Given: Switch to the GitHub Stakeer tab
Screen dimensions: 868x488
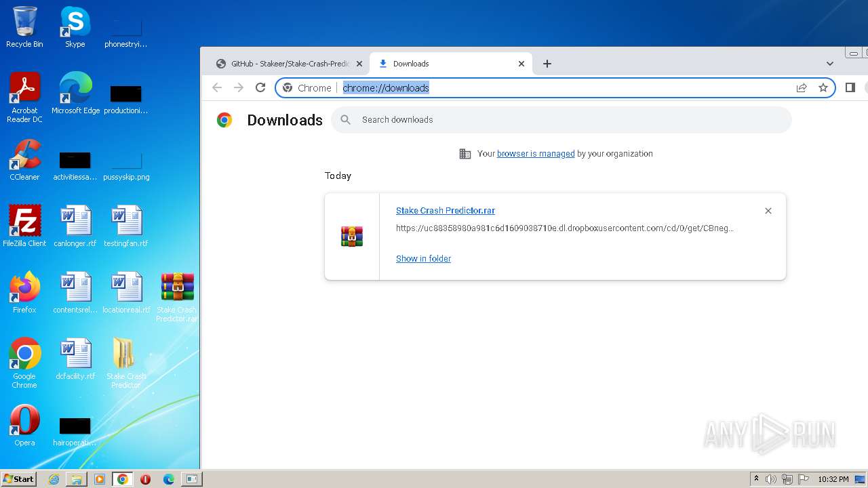Looking at the screenshot, I should tap(289, 64).
